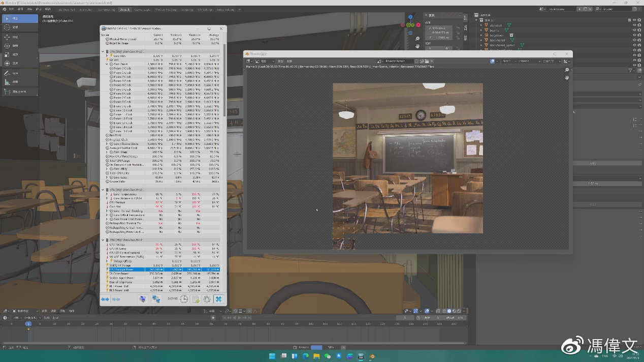Screen dimensions: 644x362
Task: Toggle render camera icon for beams object
Action: click(x=639, y=30)
